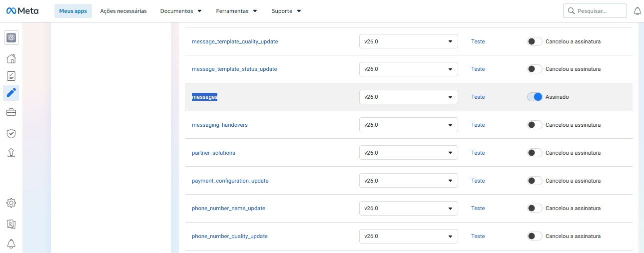
Task: Click the magnifier icon in search box
Action: 571,11
